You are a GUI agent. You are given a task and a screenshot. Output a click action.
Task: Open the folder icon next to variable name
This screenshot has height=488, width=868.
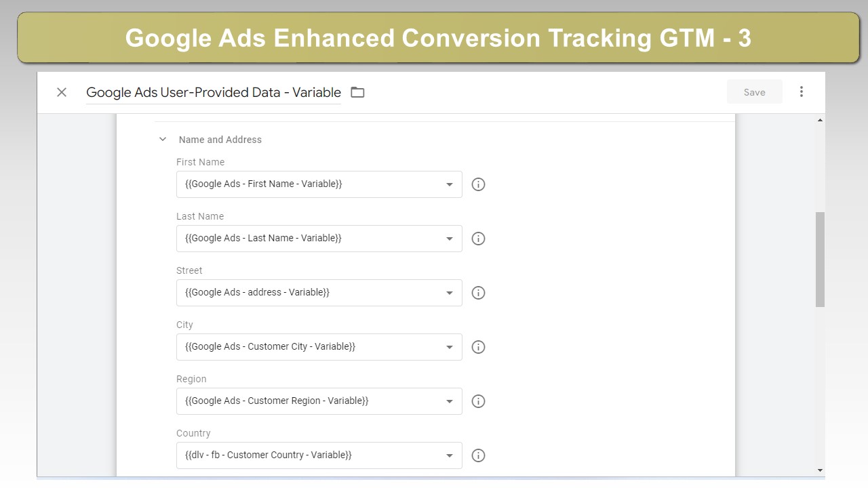357,92
